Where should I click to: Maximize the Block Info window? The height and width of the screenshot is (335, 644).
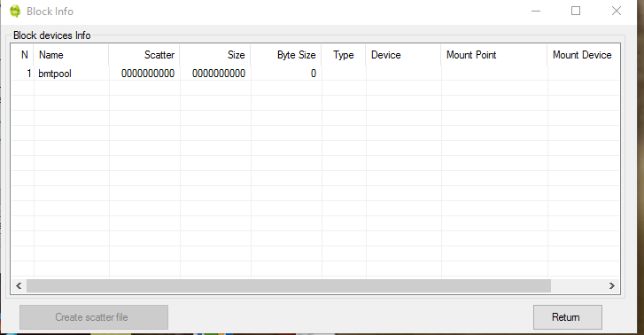click(576, 12)
